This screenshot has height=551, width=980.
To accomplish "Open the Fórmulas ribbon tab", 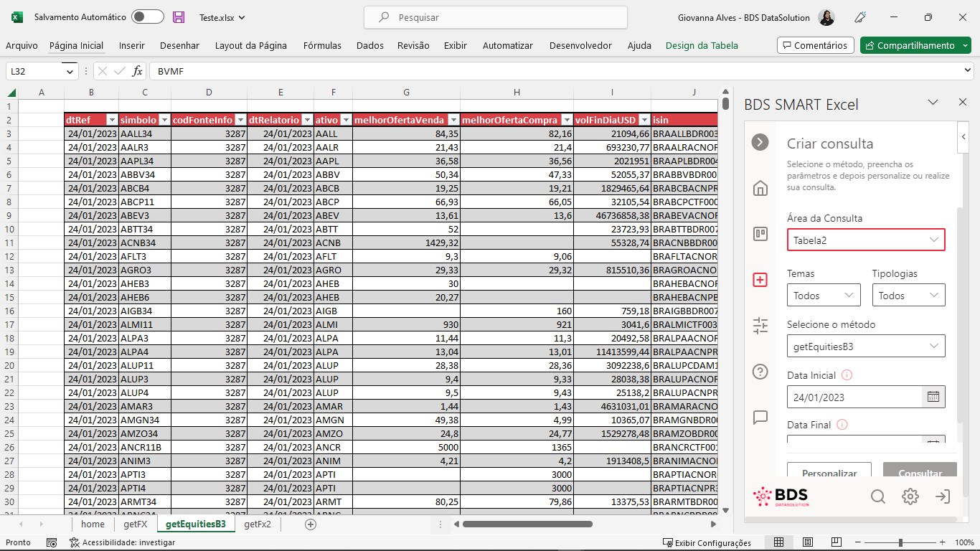I will (322, 45).
